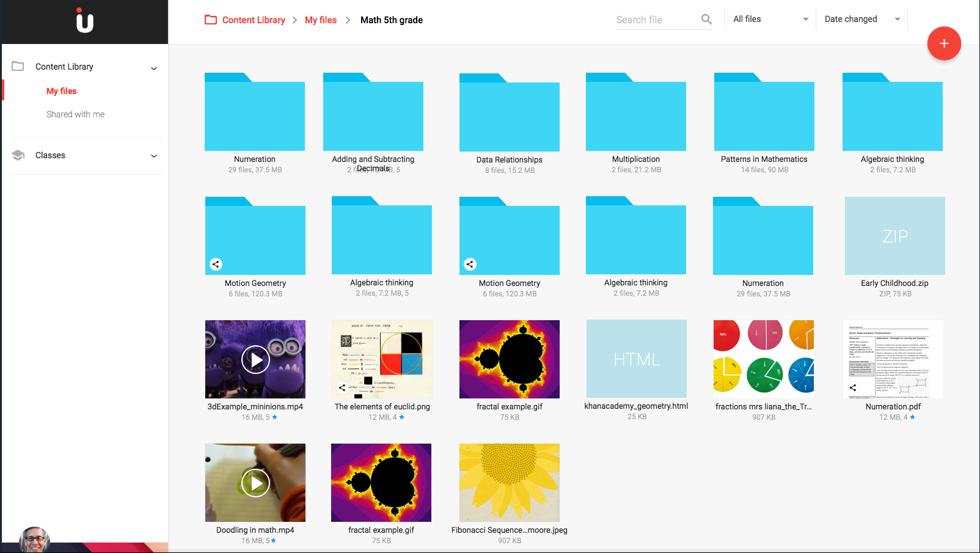Open the khanacademy_geometry.html file icon

[x=637, y=359]
